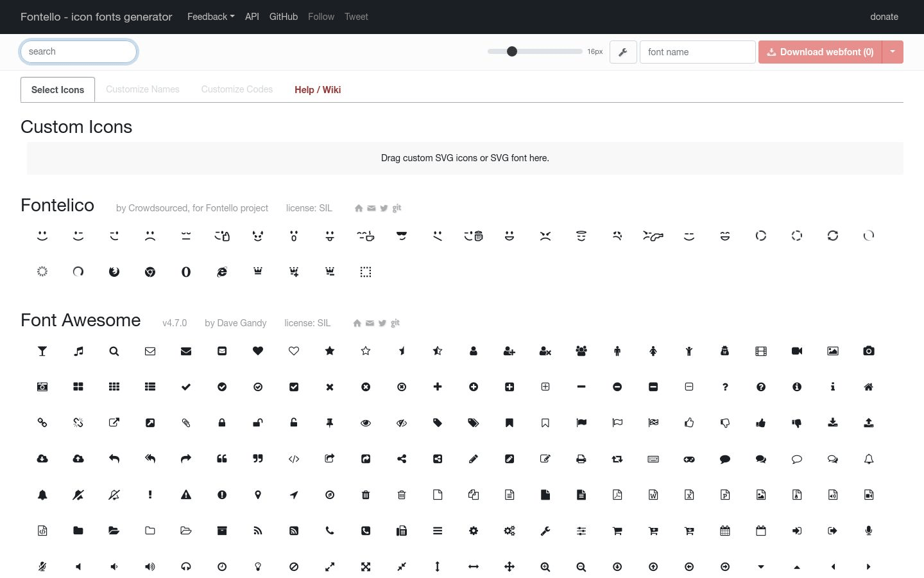Select the microphone icon in Font Awesome
924x578 pixels.
coord(869,530)
